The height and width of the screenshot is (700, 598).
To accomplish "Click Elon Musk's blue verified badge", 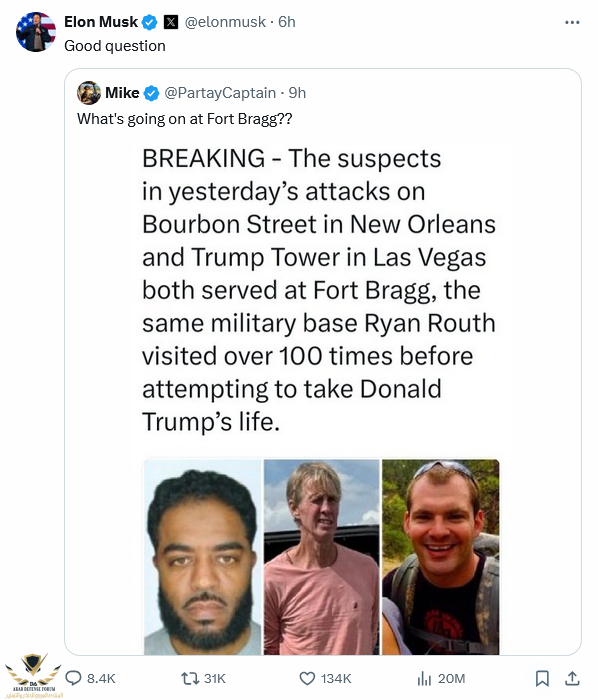I will (150, 22).
